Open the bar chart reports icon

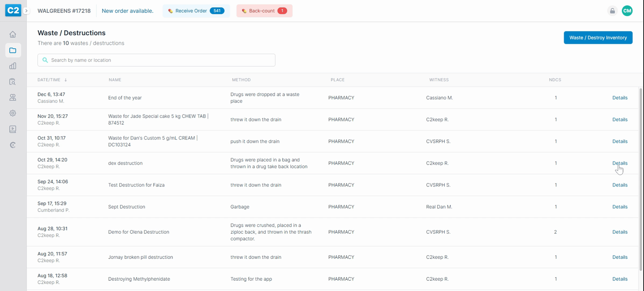coord(13,66)
